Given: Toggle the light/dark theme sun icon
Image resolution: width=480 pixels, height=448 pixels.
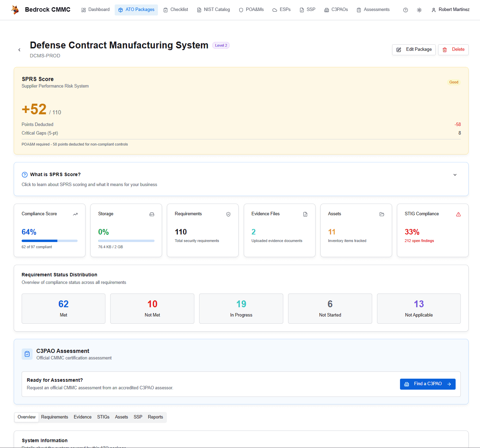Looking at the screenshot, I should click(x=419, y=10).
